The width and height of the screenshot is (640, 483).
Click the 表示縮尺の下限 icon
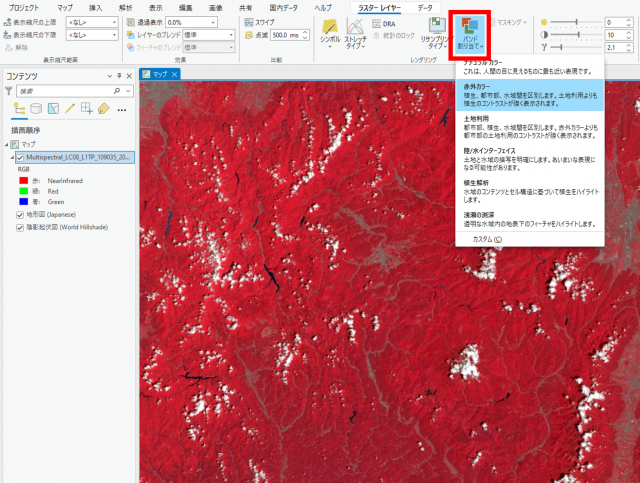tap(7, 35)
